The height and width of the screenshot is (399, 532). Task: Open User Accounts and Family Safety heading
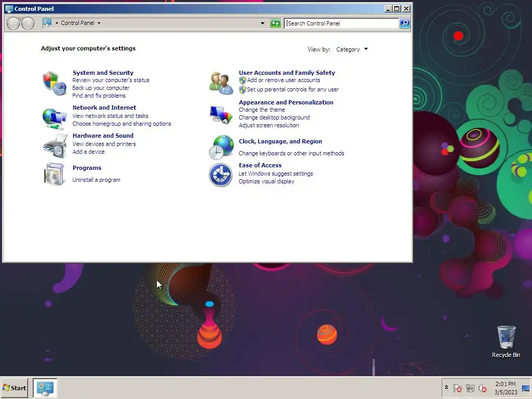(287, 73)
